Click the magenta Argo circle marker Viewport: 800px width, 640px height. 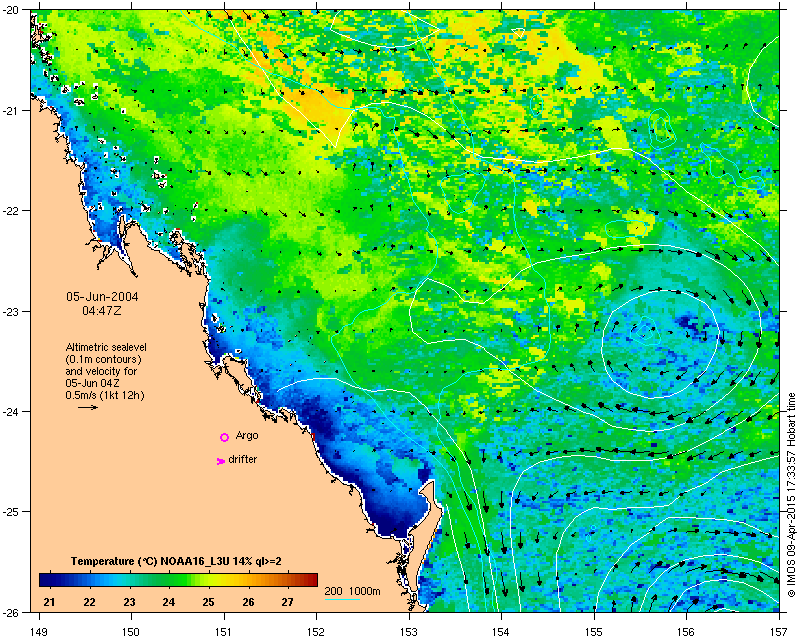224,437
